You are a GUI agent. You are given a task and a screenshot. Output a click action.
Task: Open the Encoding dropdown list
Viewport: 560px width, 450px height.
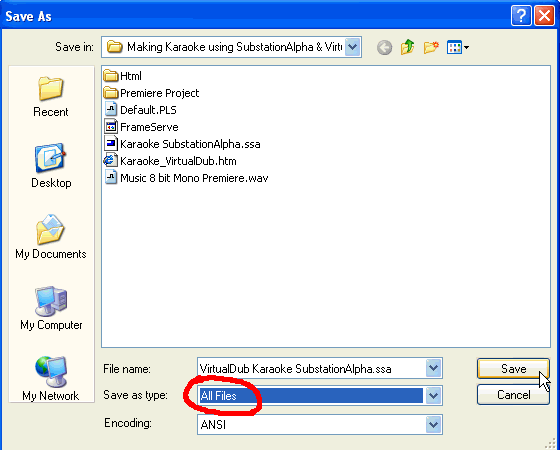[x=433, y=424]
